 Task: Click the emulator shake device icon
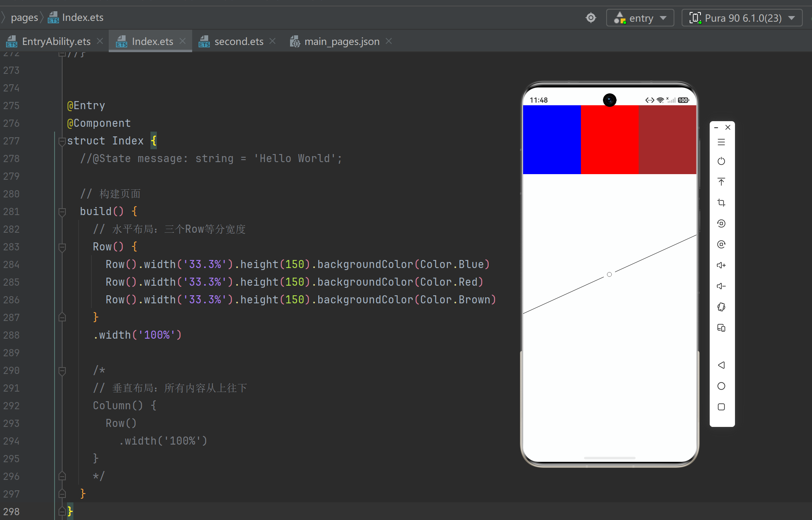tap(721, 307)
